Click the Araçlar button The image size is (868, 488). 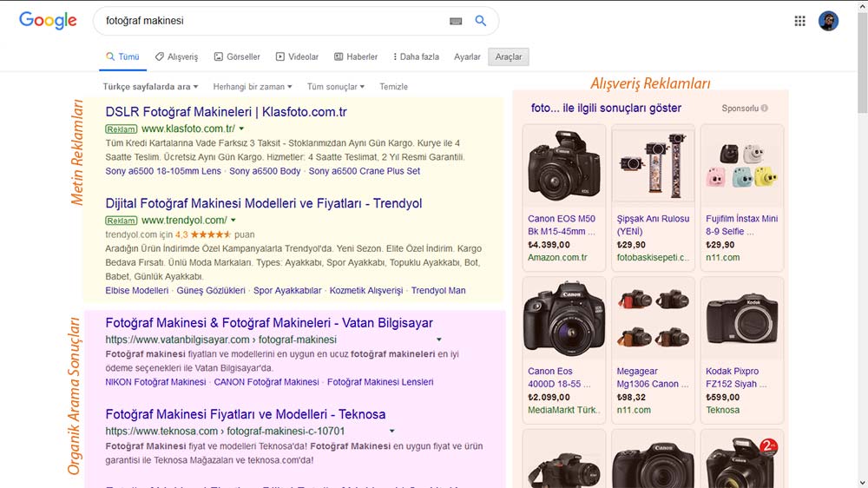tap(508, 56)
